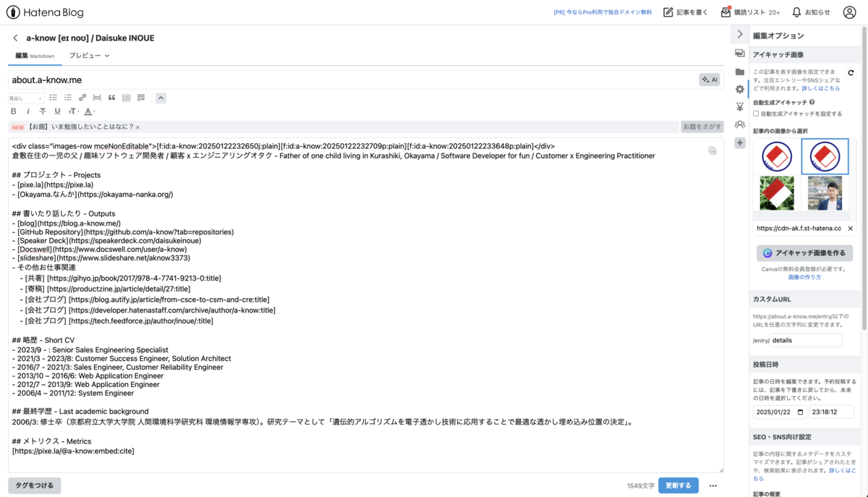The height and width of the screenshot is (497, 868).
Task: Insert the read-more divider icon
Action: coord(97,98)
